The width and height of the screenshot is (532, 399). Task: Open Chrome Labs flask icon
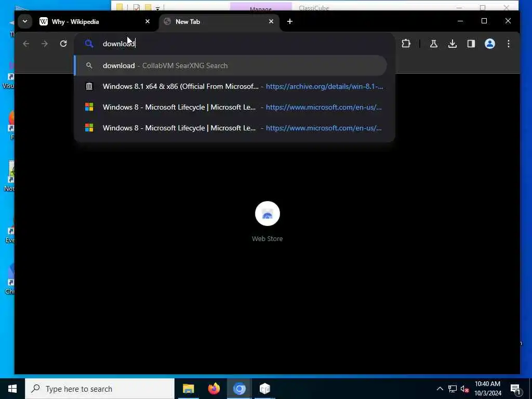point(434,44)
